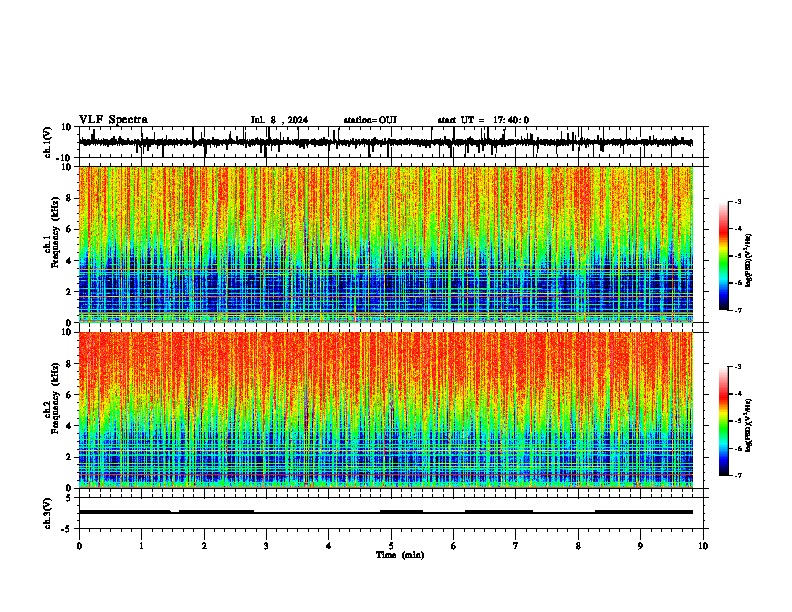Click the ch.2 spectrogram color scale bar
Viewport: 792px width, 612px height.
(724, 421)
